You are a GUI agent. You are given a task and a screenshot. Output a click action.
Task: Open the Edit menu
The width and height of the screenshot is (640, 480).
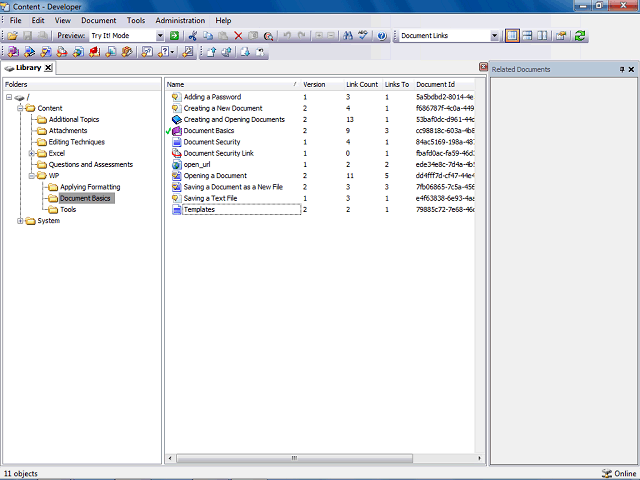38,20
